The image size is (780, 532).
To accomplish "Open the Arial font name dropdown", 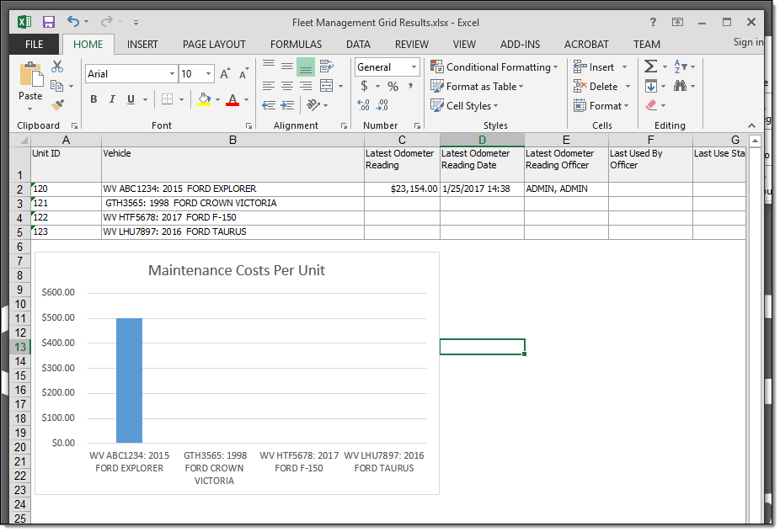I will 172,74.
